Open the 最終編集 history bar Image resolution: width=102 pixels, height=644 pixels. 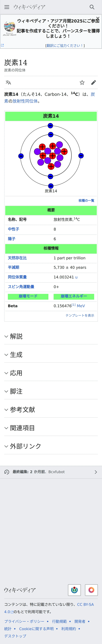click(51, 472)
